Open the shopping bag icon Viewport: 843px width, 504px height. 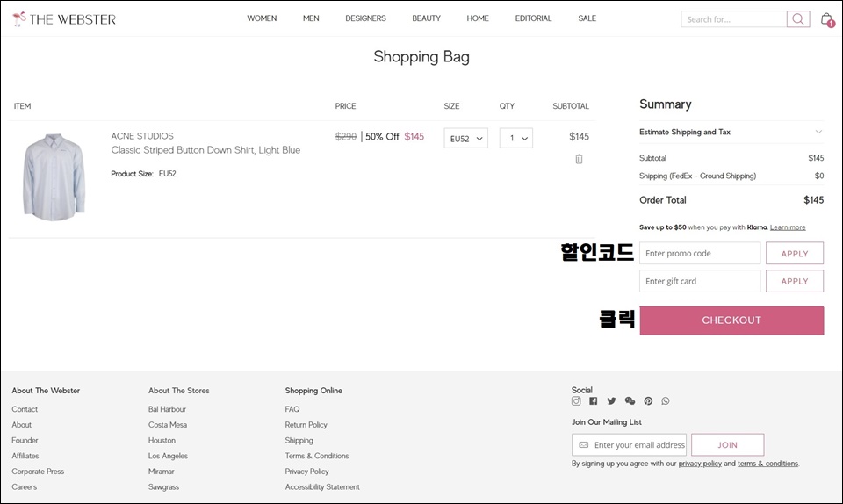[827, 19]
